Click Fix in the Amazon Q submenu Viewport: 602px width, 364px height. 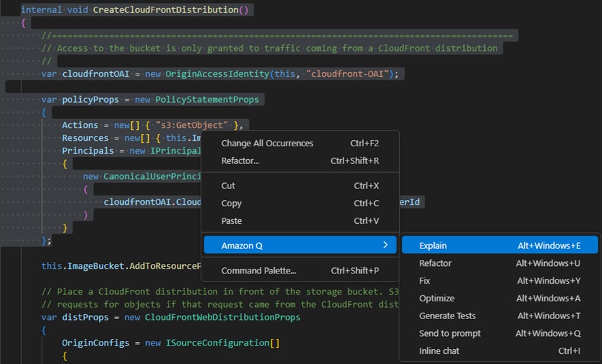tap(424, 281)
